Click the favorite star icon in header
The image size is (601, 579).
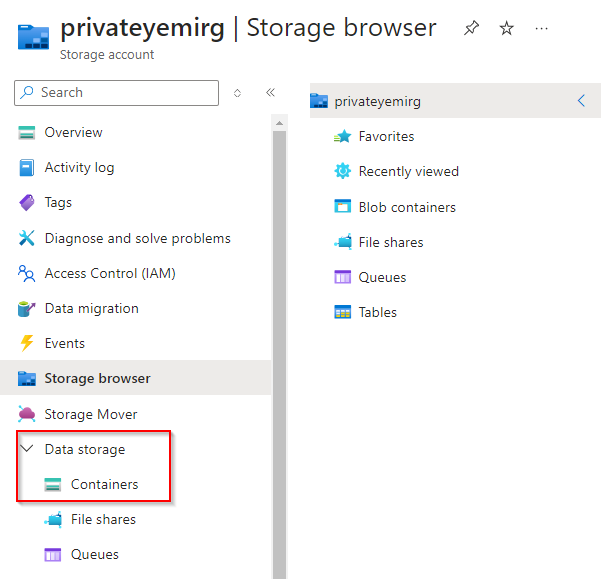506,29
